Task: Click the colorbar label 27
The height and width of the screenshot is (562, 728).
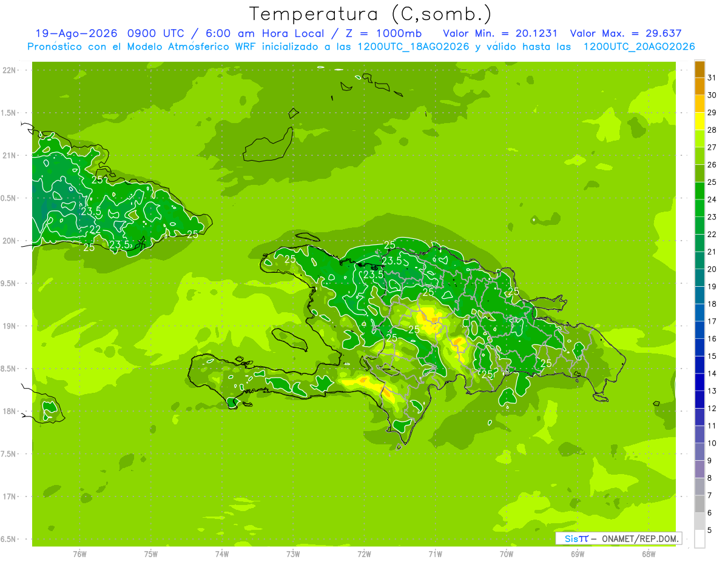Action: (x=712, y=147)
